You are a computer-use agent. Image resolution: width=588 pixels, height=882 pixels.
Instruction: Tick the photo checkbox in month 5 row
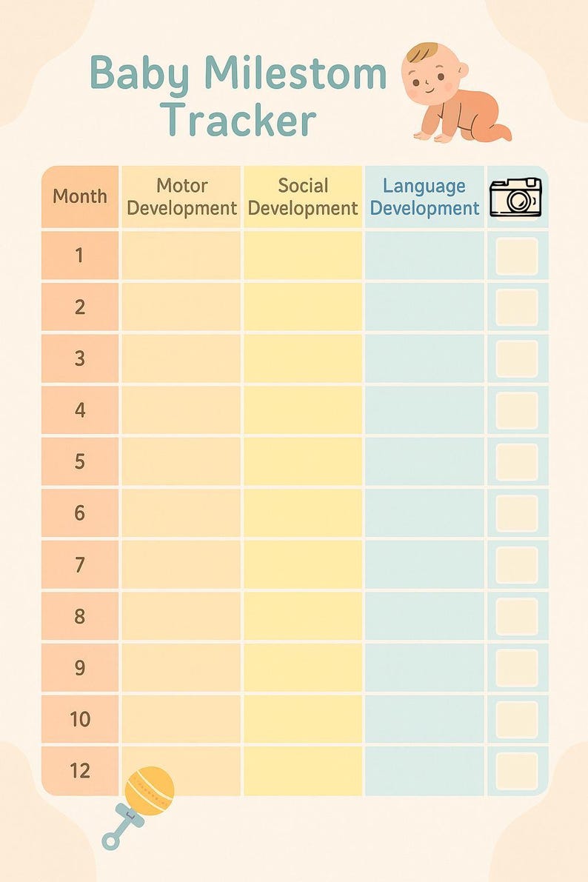coord(517,462)
